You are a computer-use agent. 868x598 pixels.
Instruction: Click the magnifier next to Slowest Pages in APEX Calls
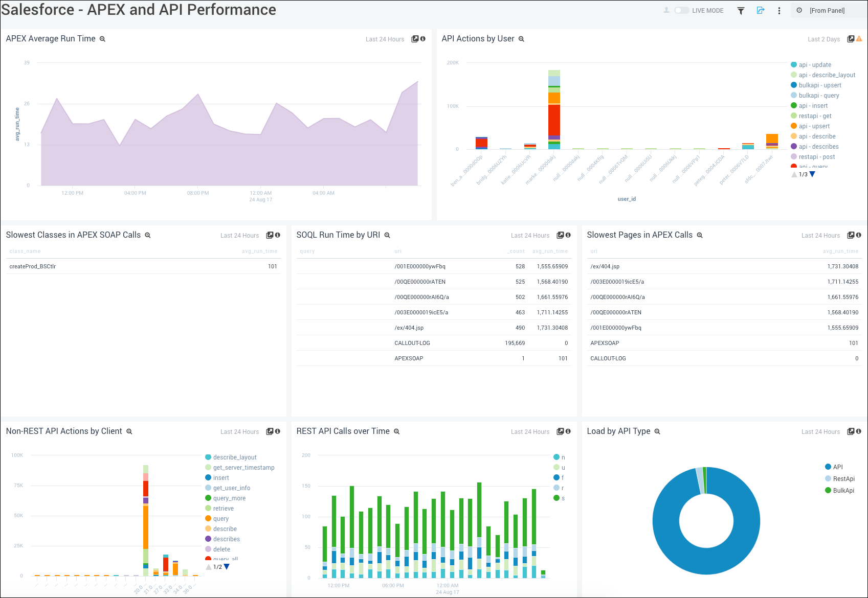coord(699,235)
